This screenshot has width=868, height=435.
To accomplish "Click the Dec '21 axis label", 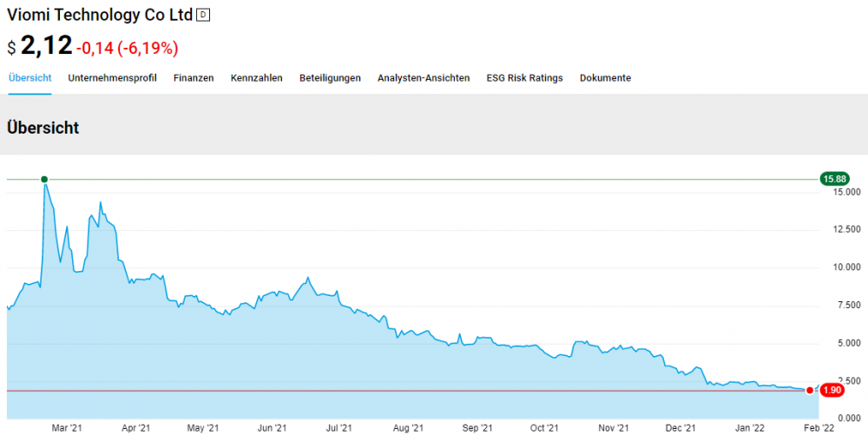I will (681, 428).
